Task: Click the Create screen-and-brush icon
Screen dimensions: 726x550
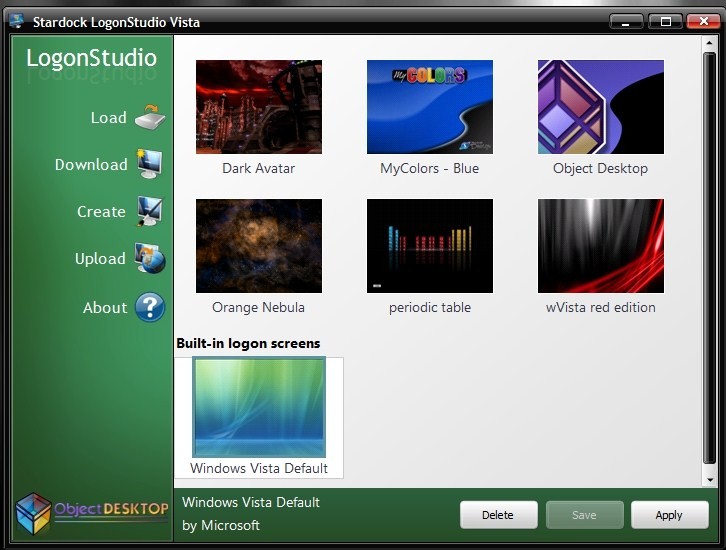Action: click(150, 211)
